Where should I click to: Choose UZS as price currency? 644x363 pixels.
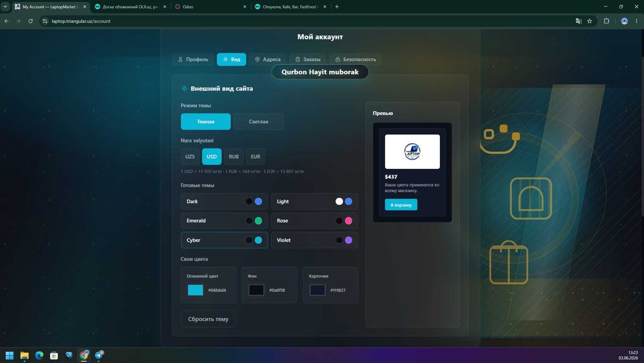190,157
